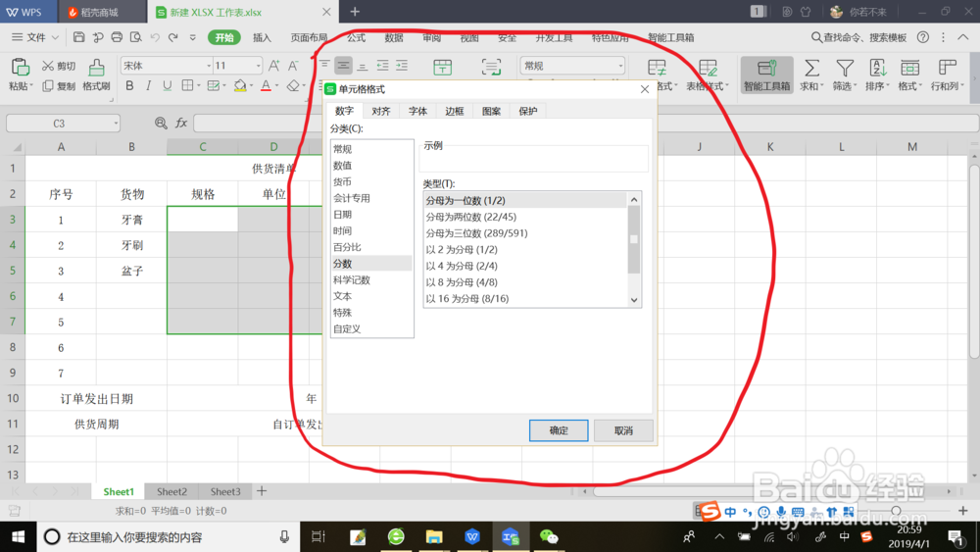The width and height of the screenshot is (980, 552).
Task: Click the Undo arrow icon
Action: click(155, 37)
